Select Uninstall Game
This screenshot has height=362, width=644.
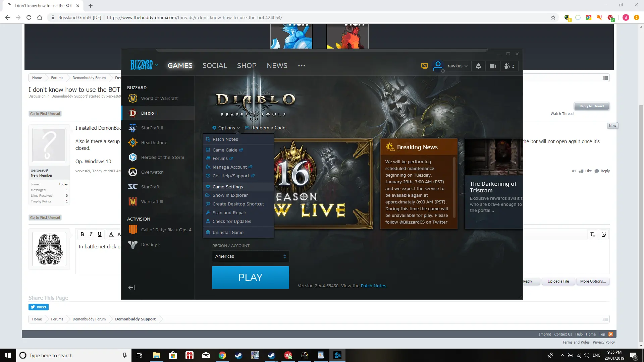(x=238, y=232)
